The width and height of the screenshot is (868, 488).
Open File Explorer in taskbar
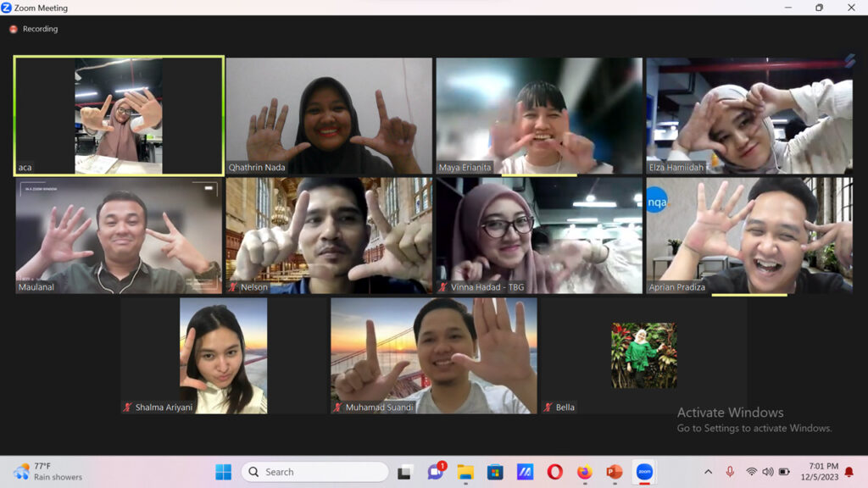pos(465,472)
